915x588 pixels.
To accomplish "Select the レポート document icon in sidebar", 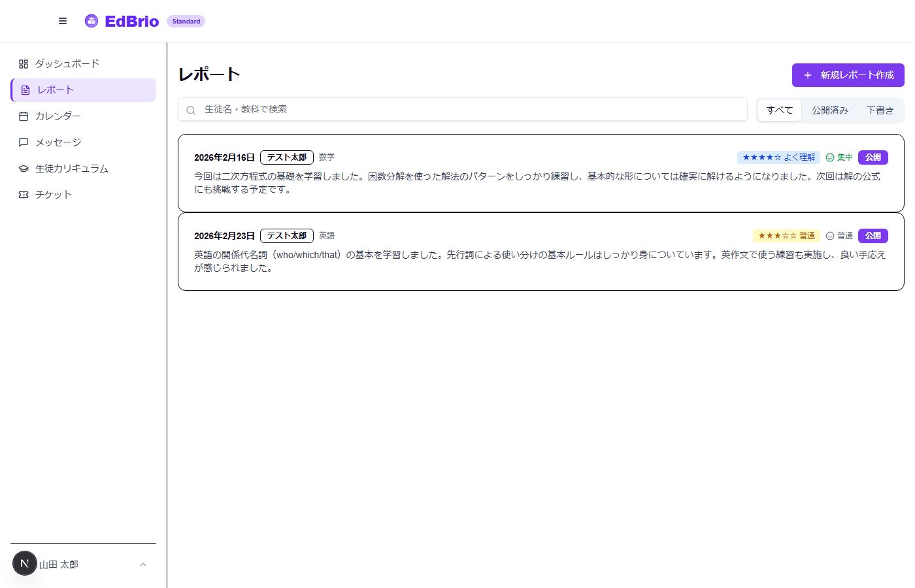I will tap(24, 90).
